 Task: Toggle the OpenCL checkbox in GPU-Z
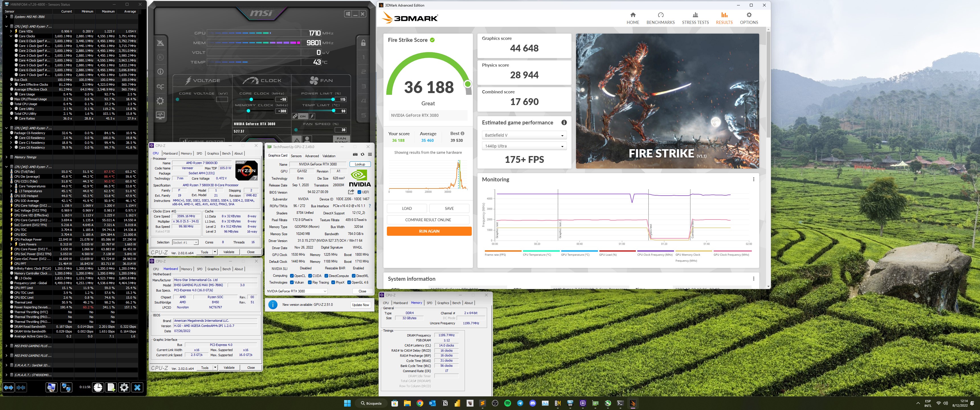[x=292, y=276]
